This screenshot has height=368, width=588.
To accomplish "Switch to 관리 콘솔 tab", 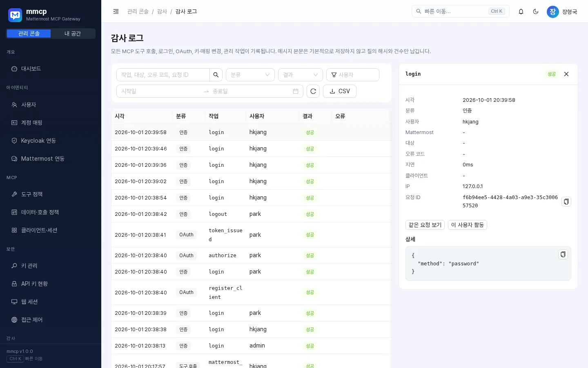I will pos(29,34).
